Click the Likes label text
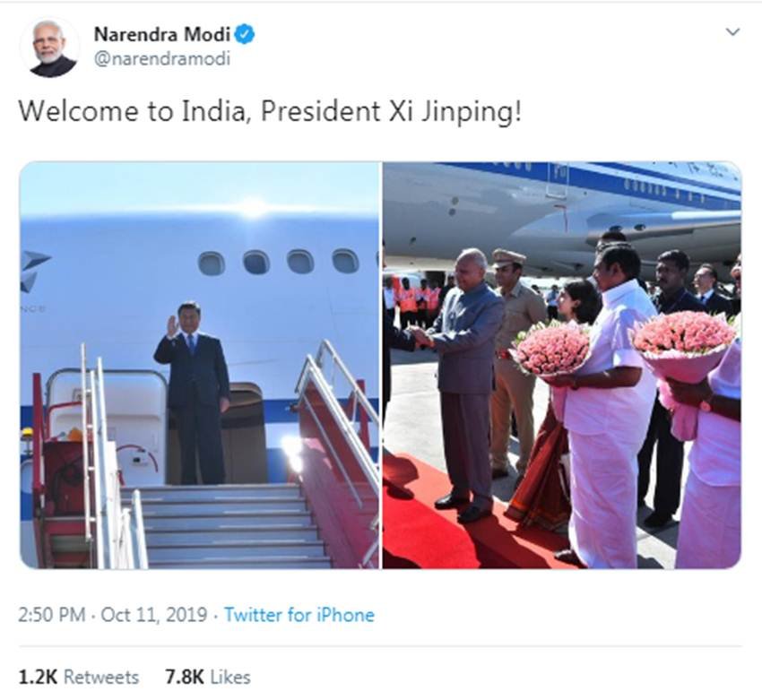Screen dimensions: 762x700 pos(230,678)
